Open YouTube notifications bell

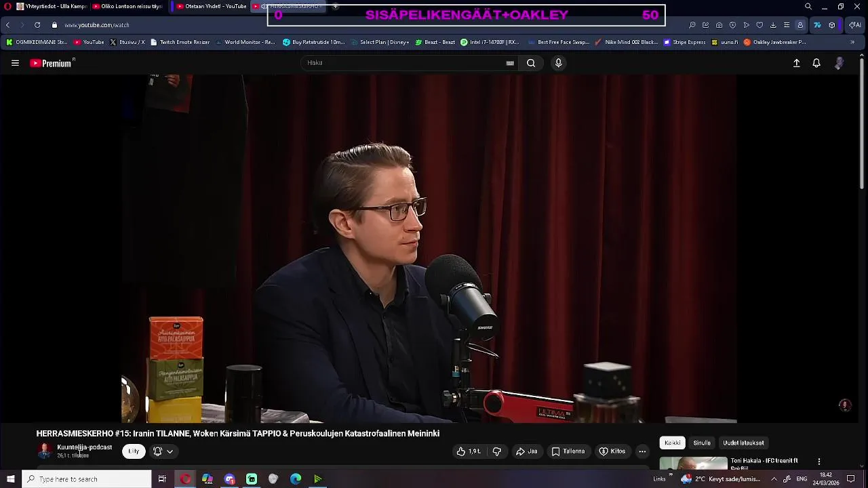point(816,63)
